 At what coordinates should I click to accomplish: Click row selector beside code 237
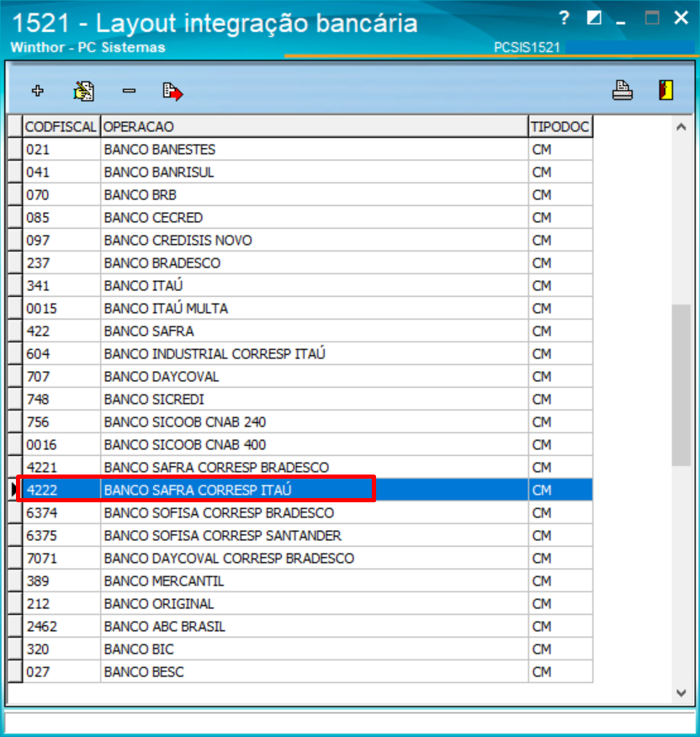pyautogui.click(x=15, y=262)
